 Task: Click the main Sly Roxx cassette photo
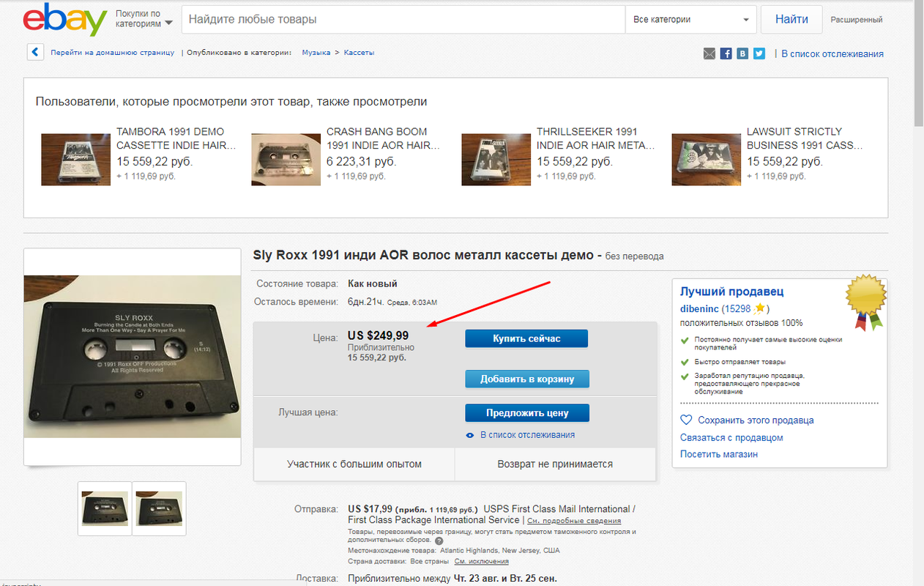tap(133, 356)
